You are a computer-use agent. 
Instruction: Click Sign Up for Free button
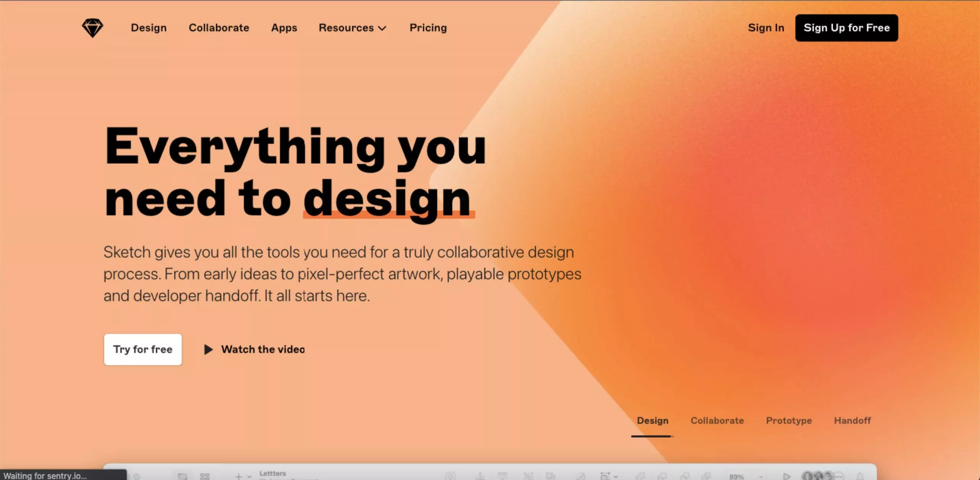click(846, 28)
